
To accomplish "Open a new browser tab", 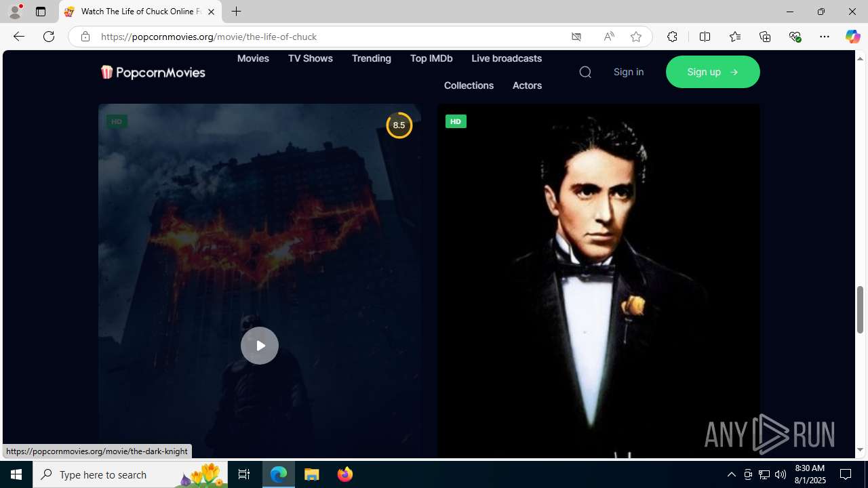I will (236, 12).
